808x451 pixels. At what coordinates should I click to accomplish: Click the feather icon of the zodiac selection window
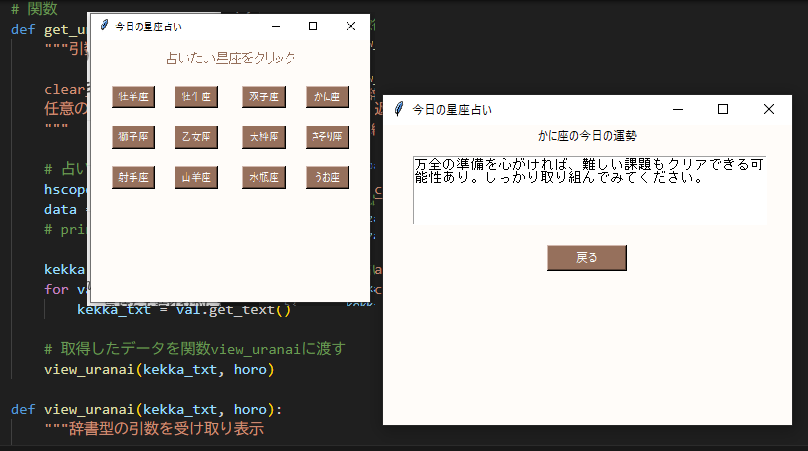104,26
